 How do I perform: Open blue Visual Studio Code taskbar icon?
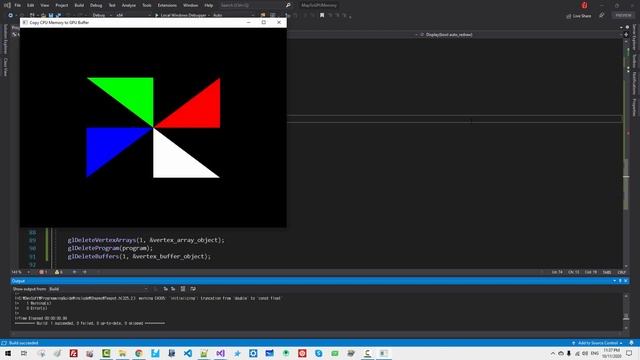[188, 353]
